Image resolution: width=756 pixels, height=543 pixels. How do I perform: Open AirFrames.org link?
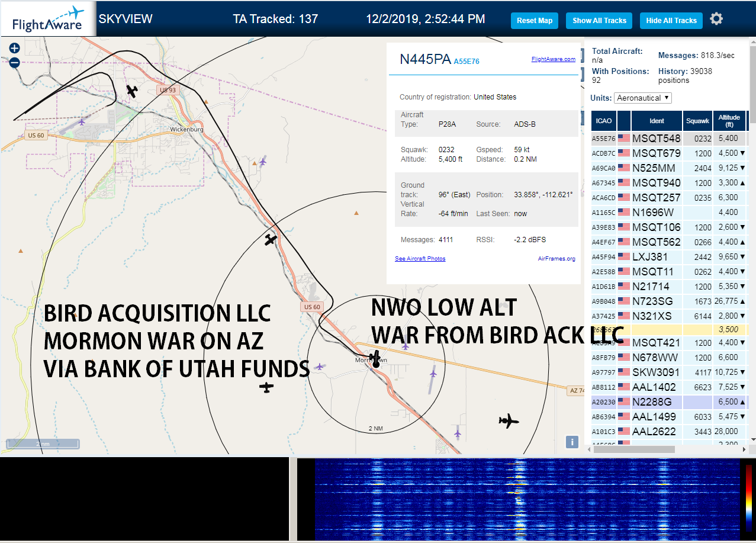pos(556,259)
